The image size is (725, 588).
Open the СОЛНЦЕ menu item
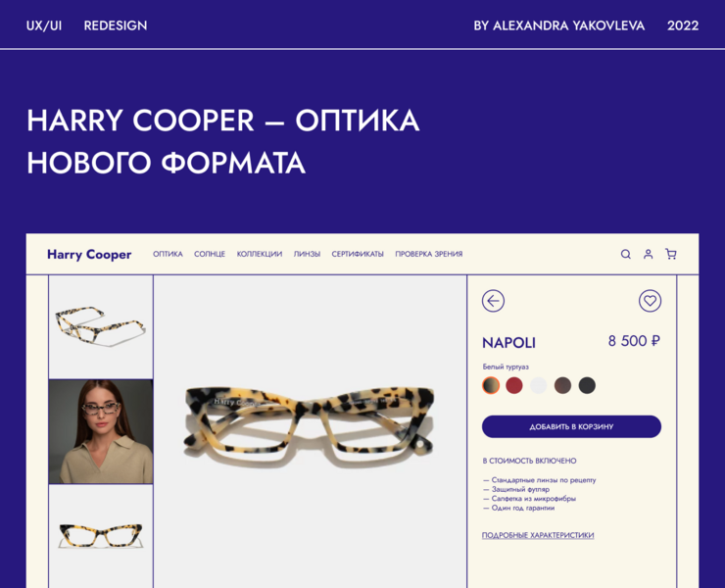[x=210, y=254]
